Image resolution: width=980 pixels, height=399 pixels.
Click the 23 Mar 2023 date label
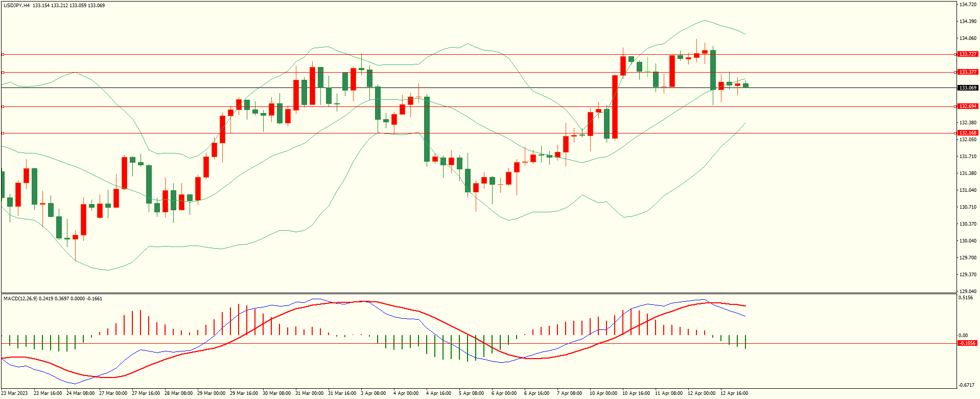tap(15, 393)
